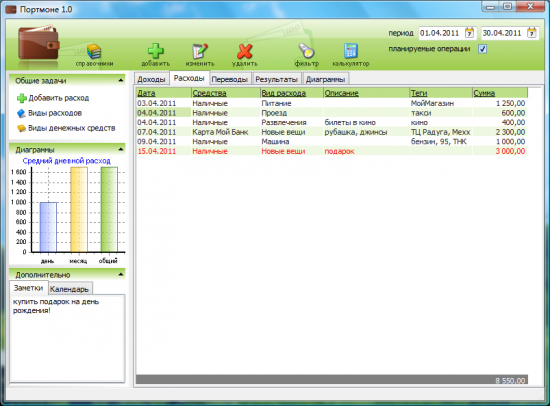
Task: Click the yellow месяц chart bar
Action: click(x=79, y=209)
